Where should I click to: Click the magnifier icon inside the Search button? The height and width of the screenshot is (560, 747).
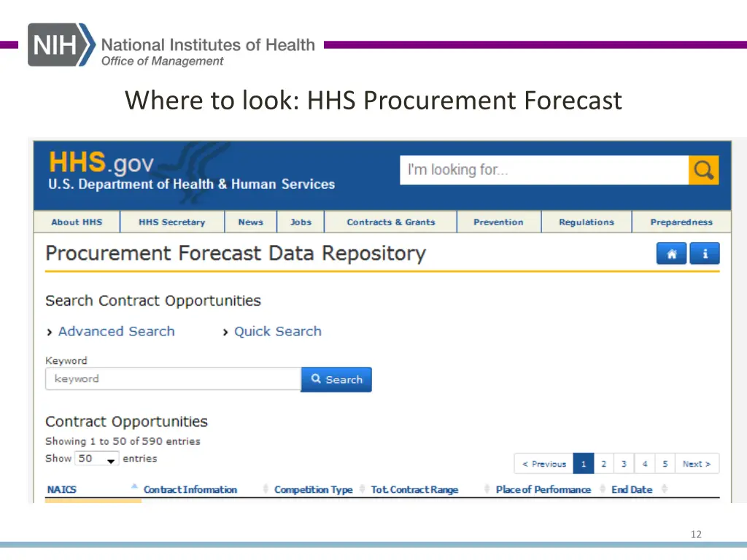coord(315,379)
